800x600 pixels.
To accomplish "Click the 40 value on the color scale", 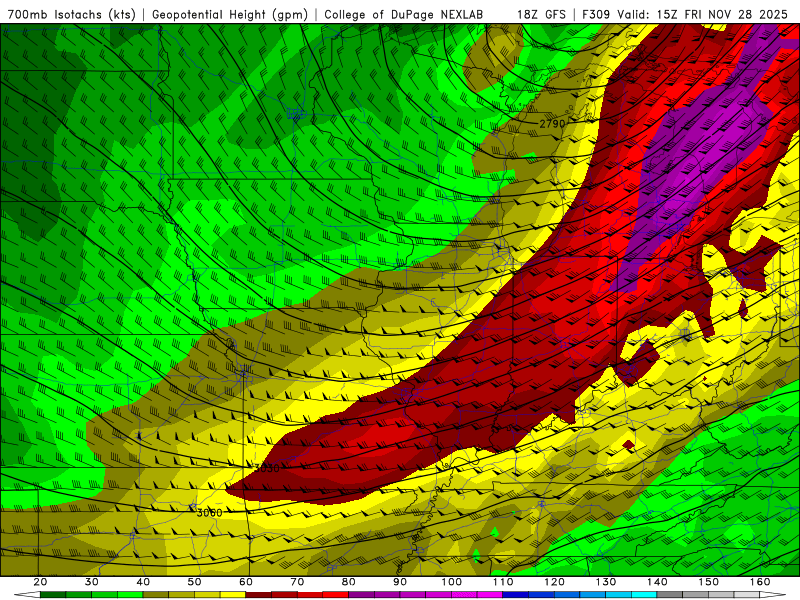I will click(x=143, y=582).
